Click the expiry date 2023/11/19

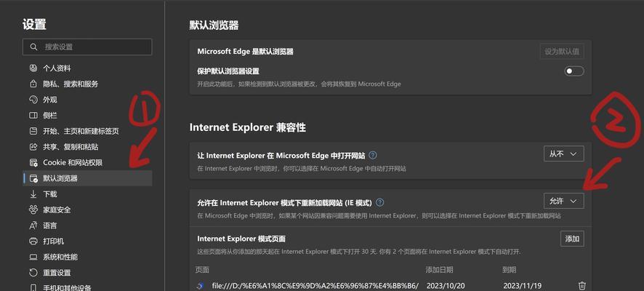[522, 285]
